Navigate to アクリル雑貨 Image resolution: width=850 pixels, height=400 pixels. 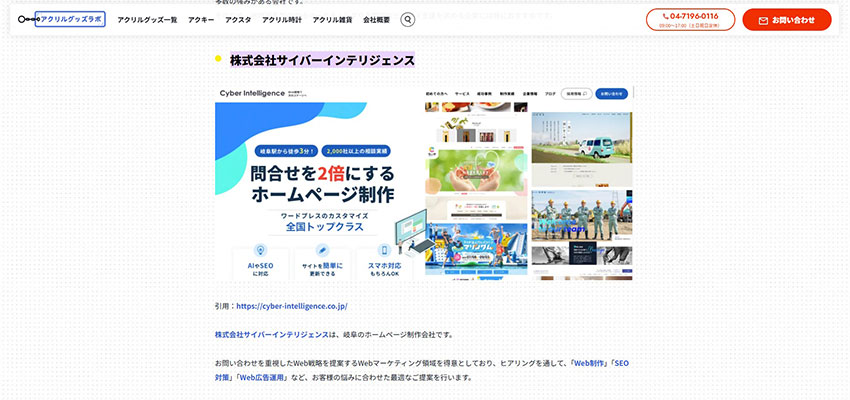click(x=332, y=20)
